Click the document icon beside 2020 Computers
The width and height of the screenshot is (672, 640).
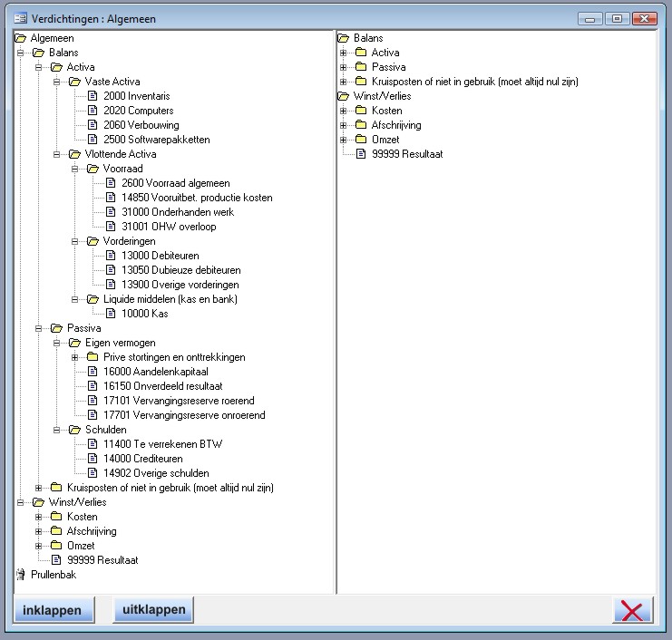(93, 110)
